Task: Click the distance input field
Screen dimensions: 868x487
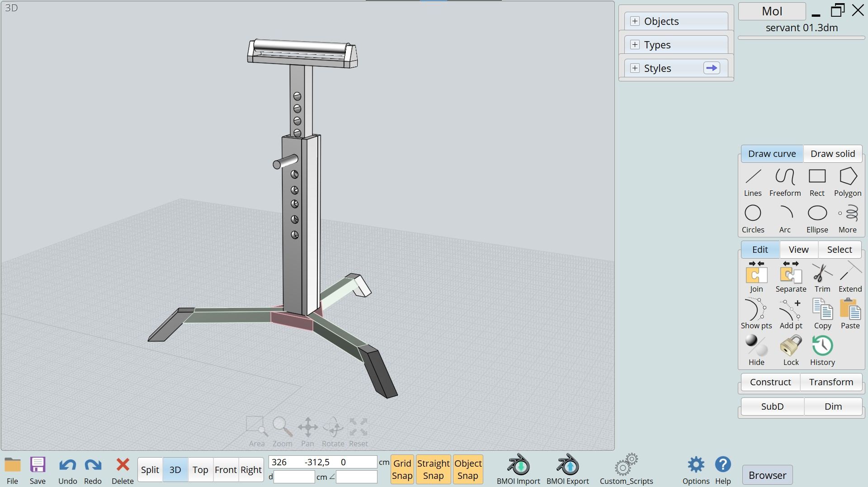Action: (294, 477)
